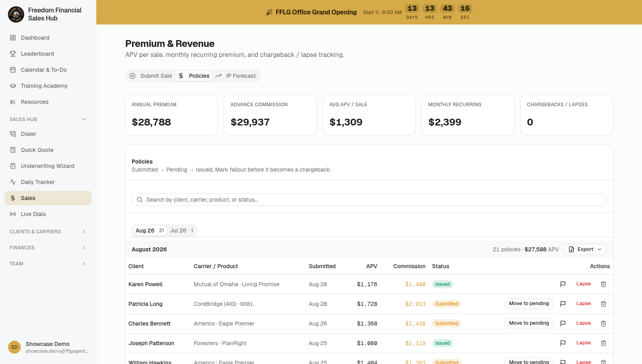
Task: Select the Aug 26 month tab
Action: 150,231
